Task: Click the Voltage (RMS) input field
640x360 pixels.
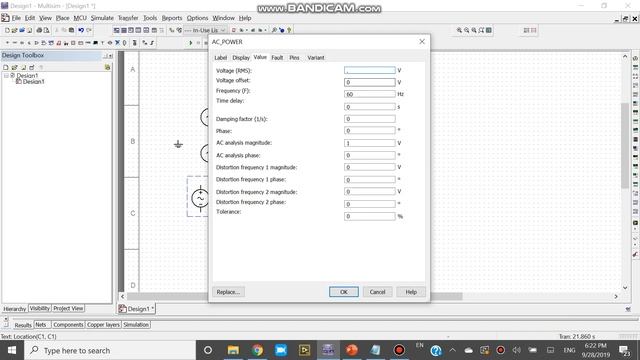Action: coord(369,70)
